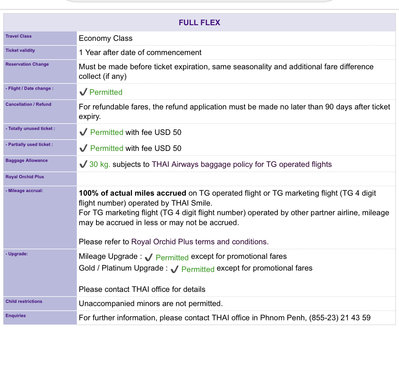Click 'Unaccompanied minors are not permitted.'
The image size is (399, 370).
151,304
